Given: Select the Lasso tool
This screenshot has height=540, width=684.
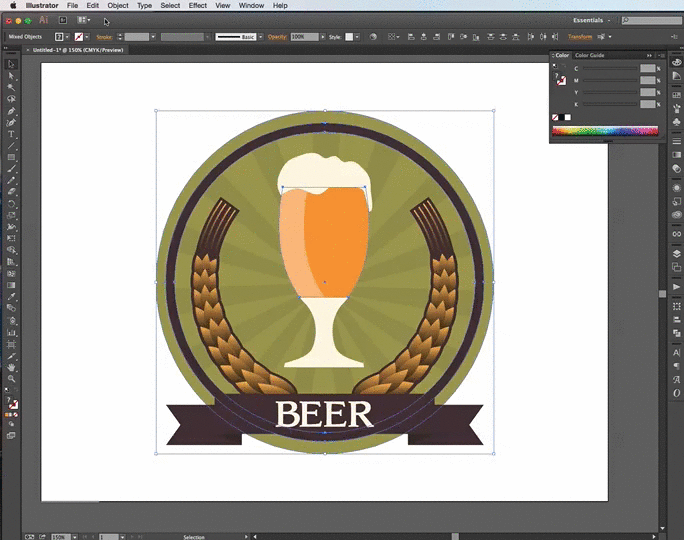Looking at the screenshot, I should [x=11, y=99].
